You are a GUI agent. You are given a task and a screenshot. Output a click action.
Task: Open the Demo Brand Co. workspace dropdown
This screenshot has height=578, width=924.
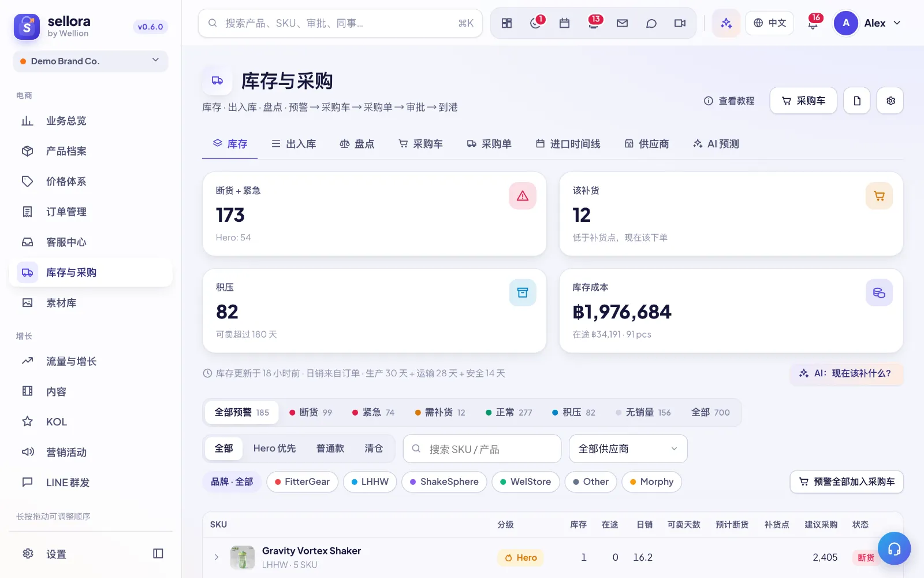click(91, 61)
